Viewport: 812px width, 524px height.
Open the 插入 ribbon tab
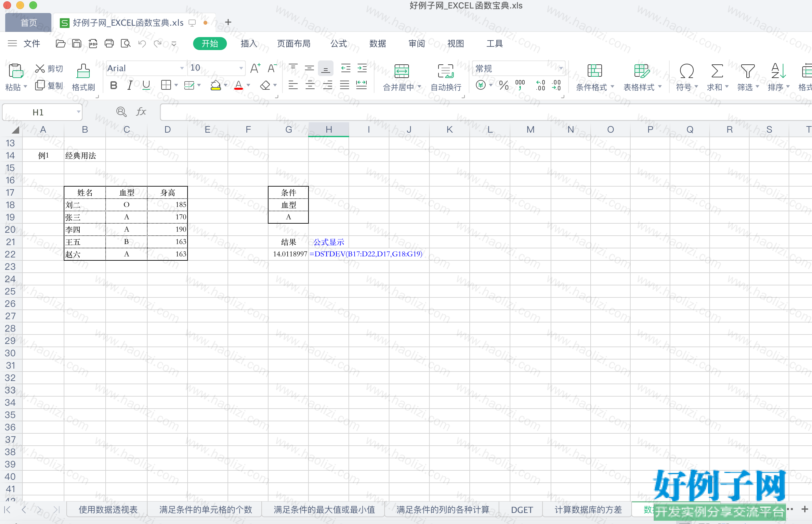[249, 44]
